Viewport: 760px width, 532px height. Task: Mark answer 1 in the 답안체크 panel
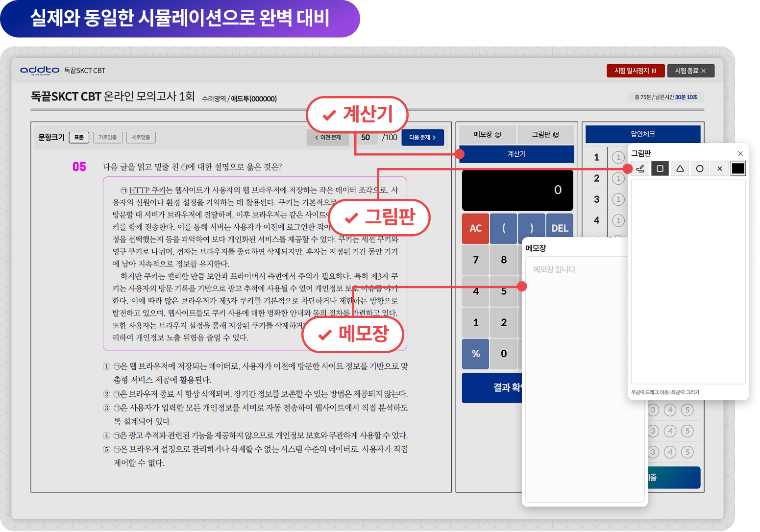click(618, 157)
